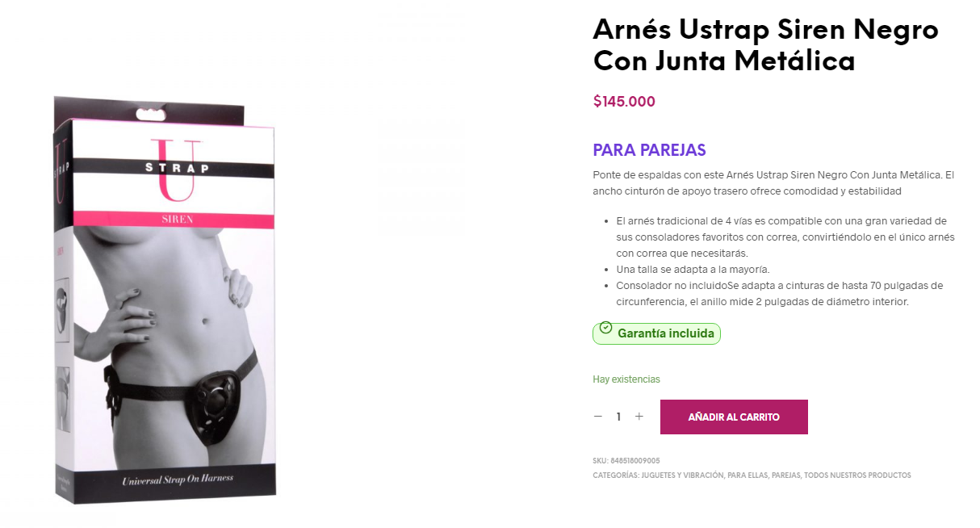The width and height of the screenshot is (980, 528).
Task: Open the Juguetes y Vibración category
Action: point(682,476)
